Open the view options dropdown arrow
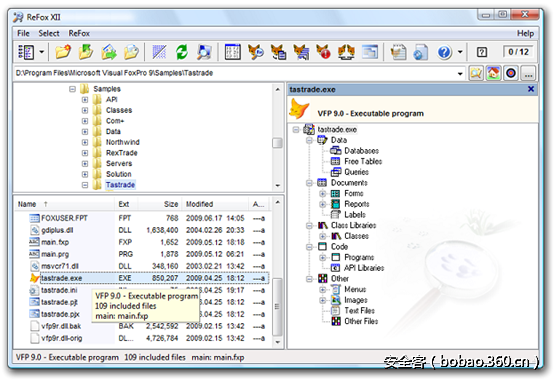 point(42,52)
